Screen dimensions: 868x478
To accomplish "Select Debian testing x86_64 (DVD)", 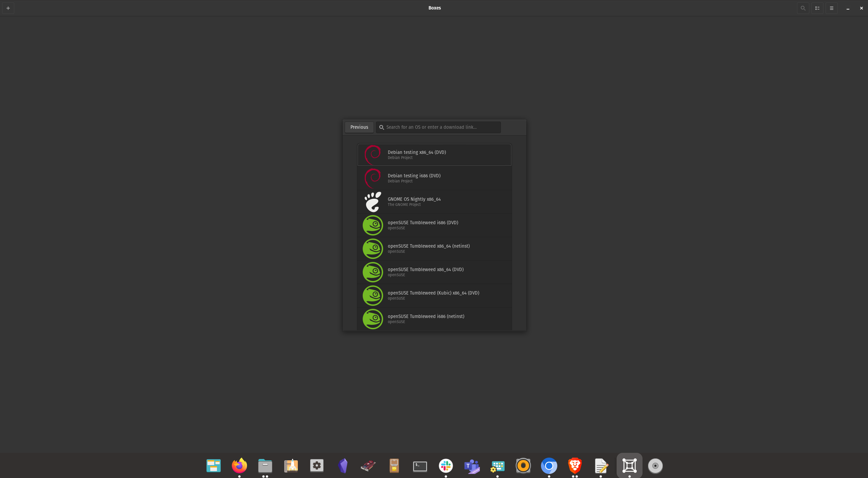I will pyautogui.click(x=434, y=155).
